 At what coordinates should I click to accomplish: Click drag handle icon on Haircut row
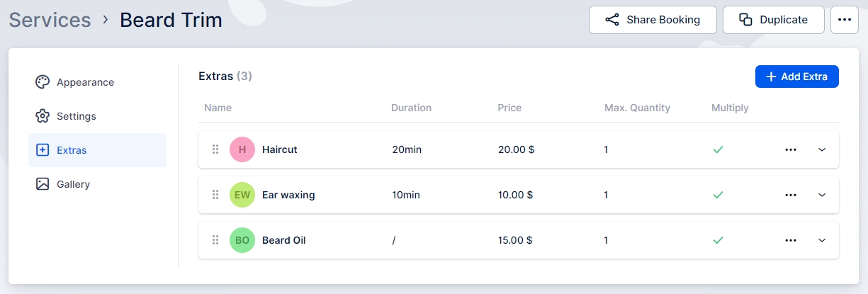(x=215, y=149)
